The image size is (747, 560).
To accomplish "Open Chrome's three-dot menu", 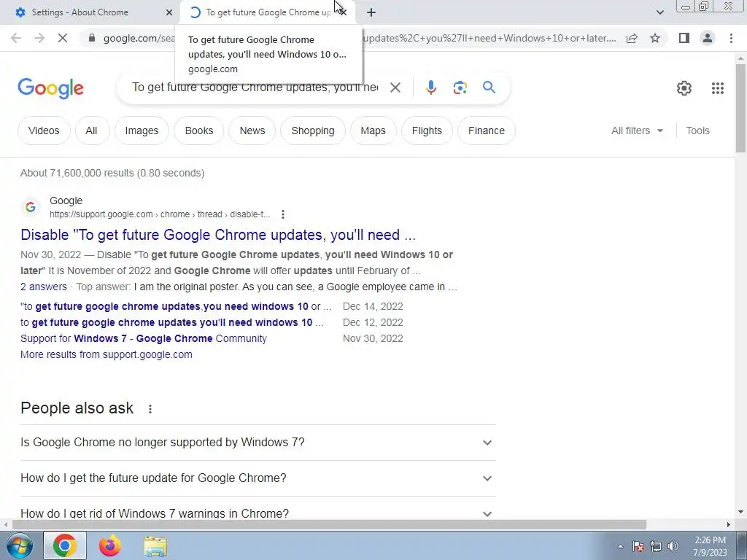I will click(x=731, y=38).
